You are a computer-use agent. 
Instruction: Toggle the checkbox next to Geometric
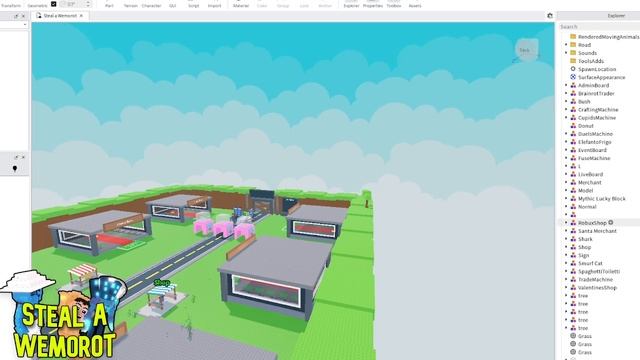53,4
